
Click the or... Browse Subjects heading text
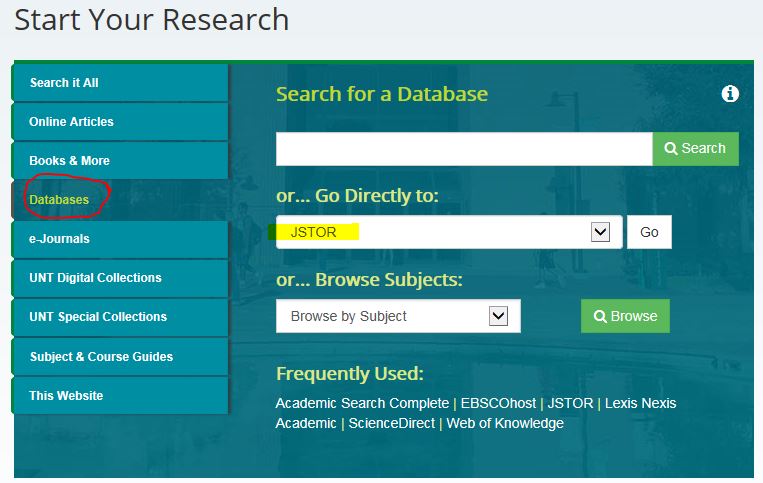pyautogui.click(x=369, y=280)
